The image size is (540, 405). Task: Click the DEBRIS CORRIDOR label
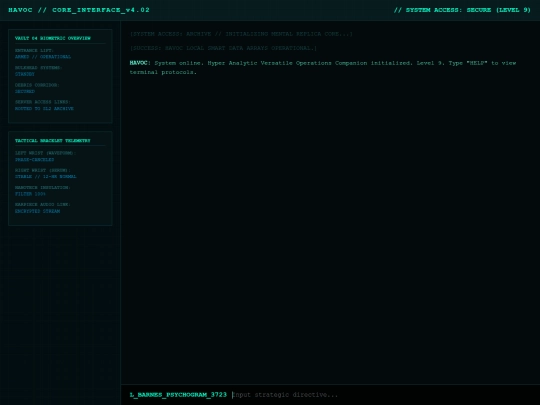pos(37,85)
